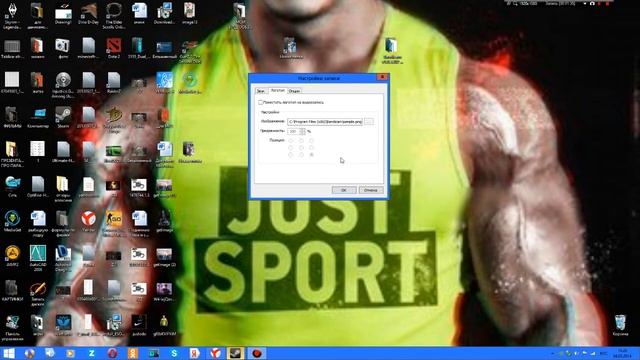
Task: Choose the bottom-left logo position radio
Action: (x=291, y=155)
